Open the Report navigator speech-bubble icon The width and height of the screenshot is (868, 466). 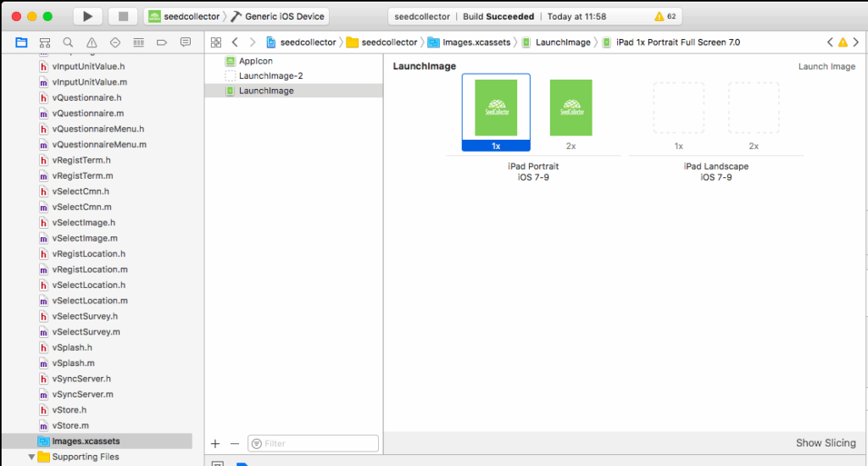[186, 42]
